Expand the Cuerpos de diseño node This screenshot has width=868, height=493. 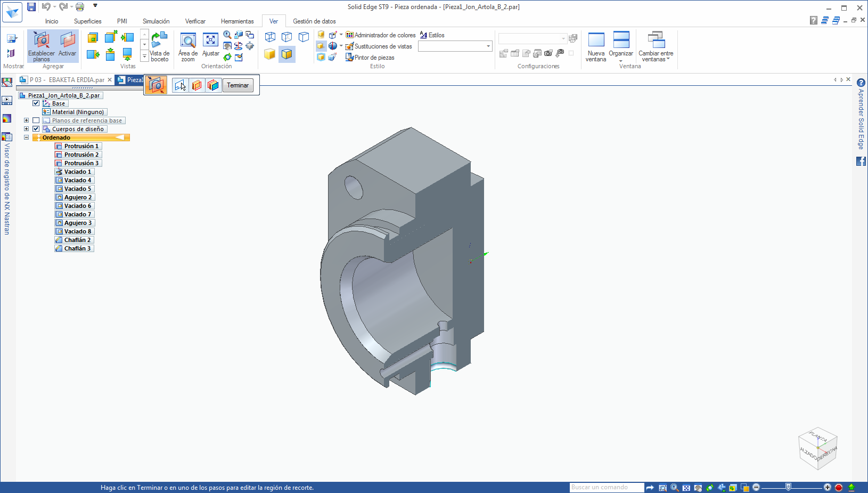(x=26, y=129)
